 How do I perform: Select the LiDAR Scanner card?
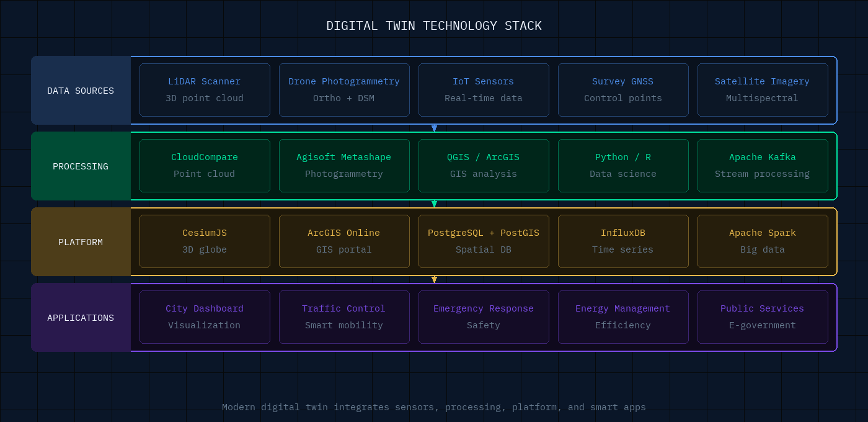click(x=205, y=90)
